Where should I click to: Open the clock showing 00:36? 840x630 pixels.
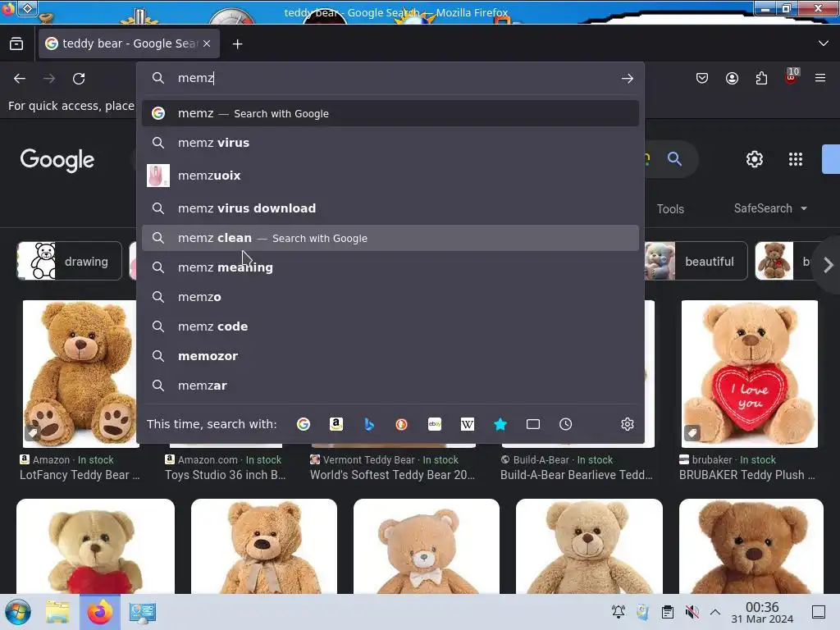coord(762,613)
